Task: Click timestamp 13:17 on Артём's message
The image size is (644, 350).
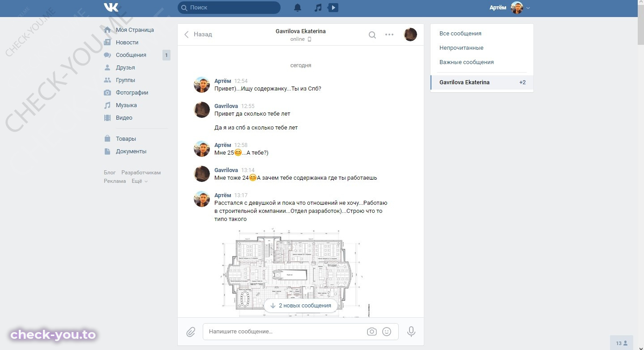Action: coord(241,195)
